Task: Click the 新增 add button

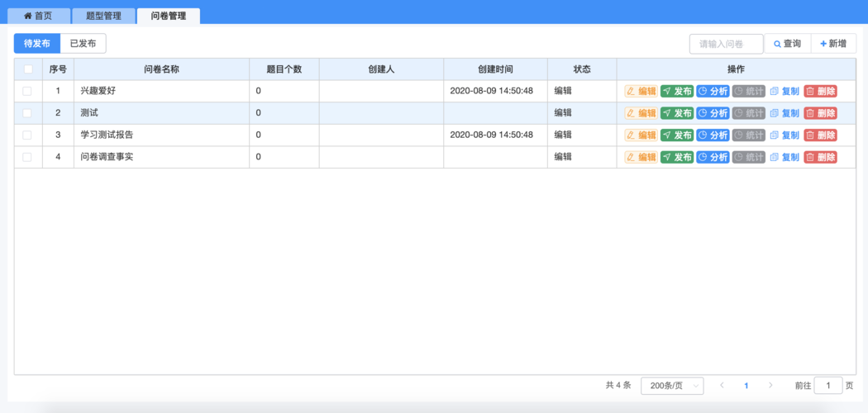Action: (833, 44)
